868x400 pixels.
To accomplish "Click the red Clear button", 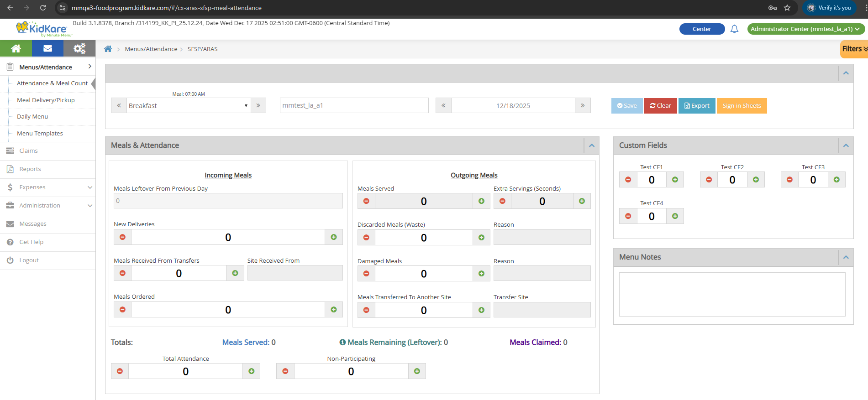I will coord(660,106).
